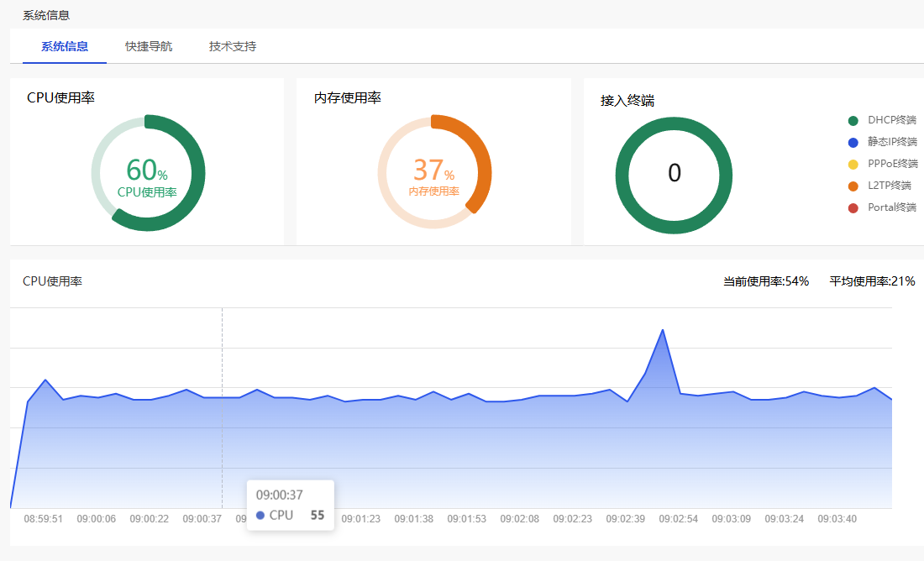Click the 静态IP终端 legend label

[892, 142]
